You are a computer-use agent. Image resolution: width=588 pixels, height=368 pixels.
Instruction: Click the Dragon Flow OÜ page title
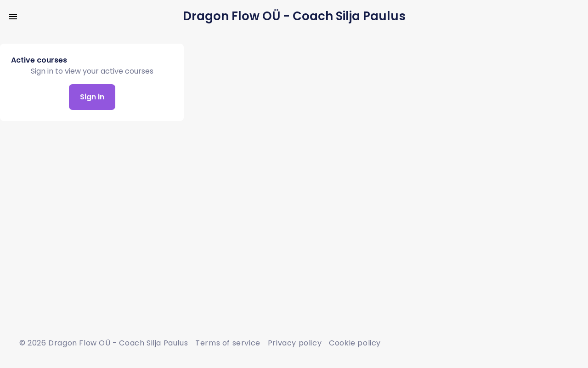(x=294, y=16)
